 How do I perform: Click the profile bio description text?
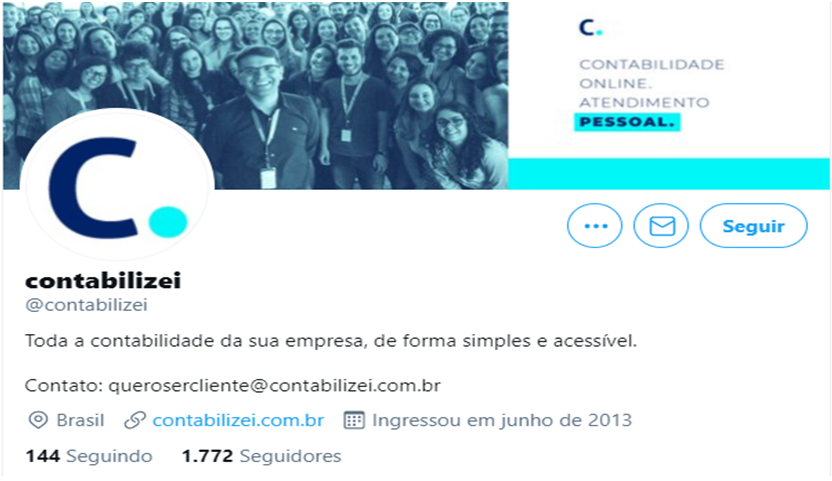click(x=331, y=341)
